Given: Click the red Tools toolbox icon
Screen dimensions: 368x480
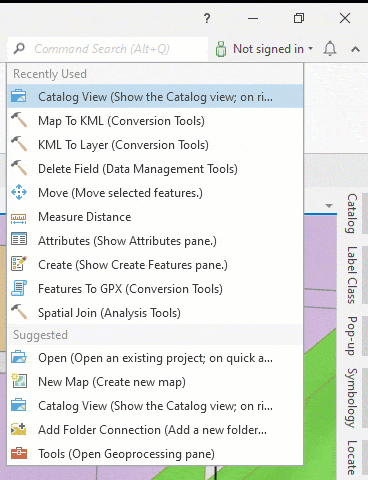Looking at the screenshot, I should 19,453.
